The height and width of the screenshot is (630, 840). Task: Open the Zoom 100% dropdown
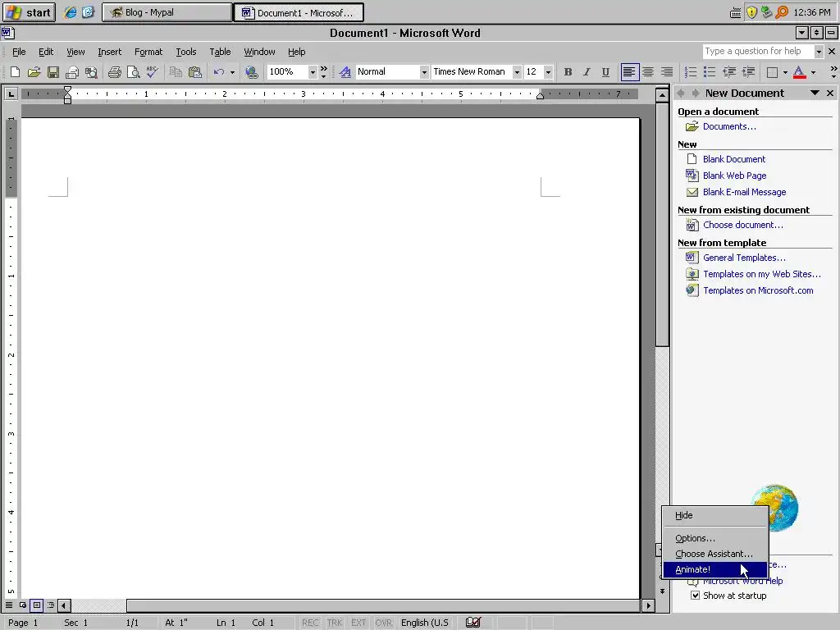tap(313, 72)
